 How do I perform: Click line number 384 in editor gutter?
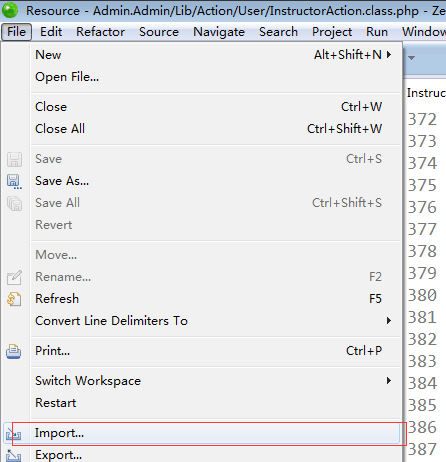[x=422, y=383]
